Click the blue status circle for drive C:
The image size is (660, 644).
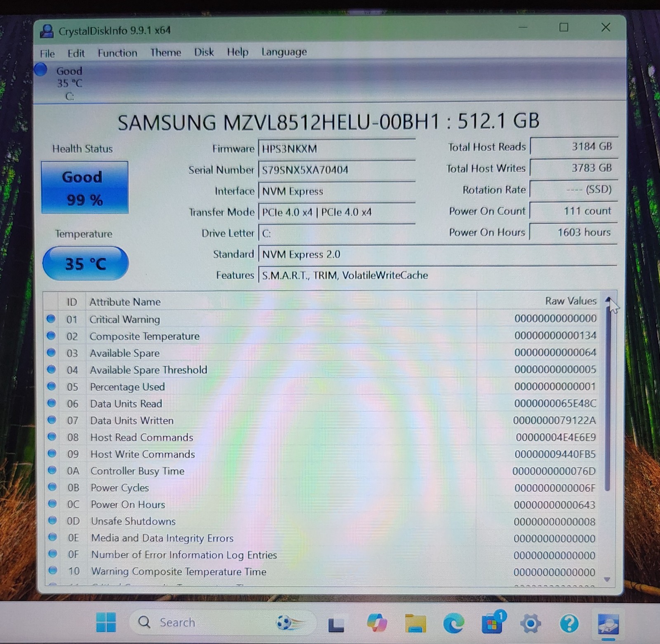[41, 69]
